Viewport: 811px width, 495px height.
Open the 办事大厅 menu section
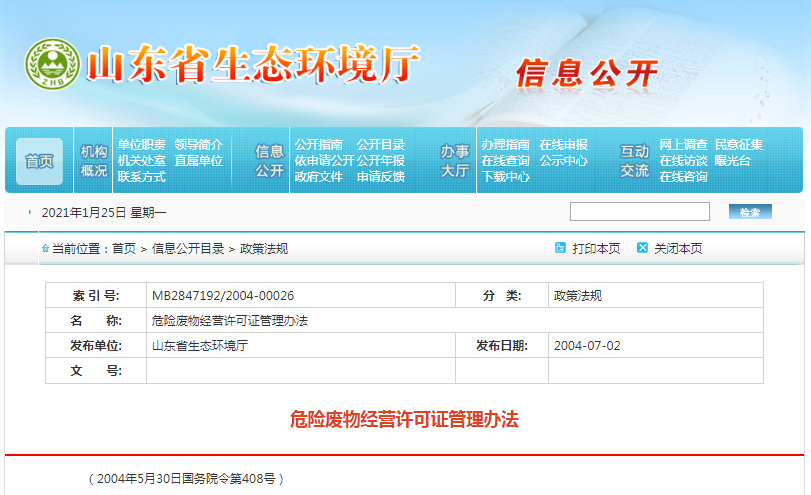pos(455,160)
